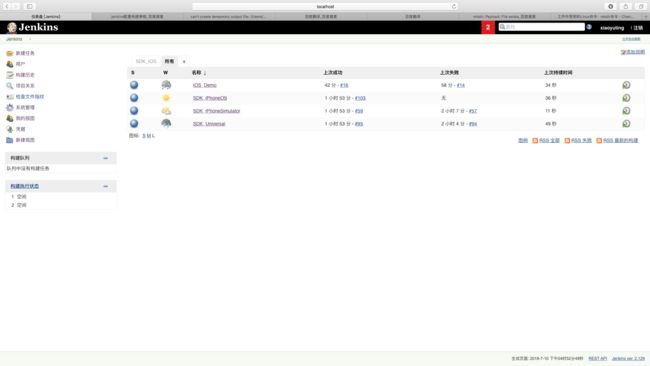The image size is (650, 366).
Task: Open the New Item (新建任务) sidebar icon
Action: (10, 53)
